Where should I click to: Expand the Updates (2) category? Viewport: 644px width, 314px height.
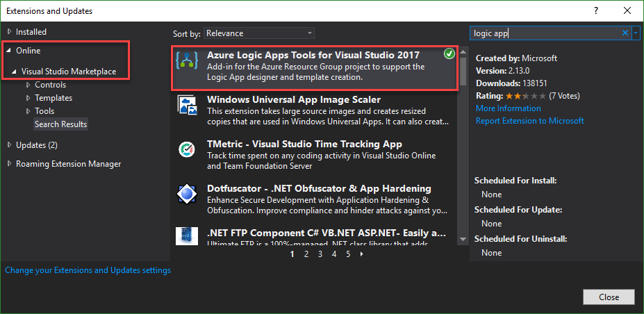[10, 145]
